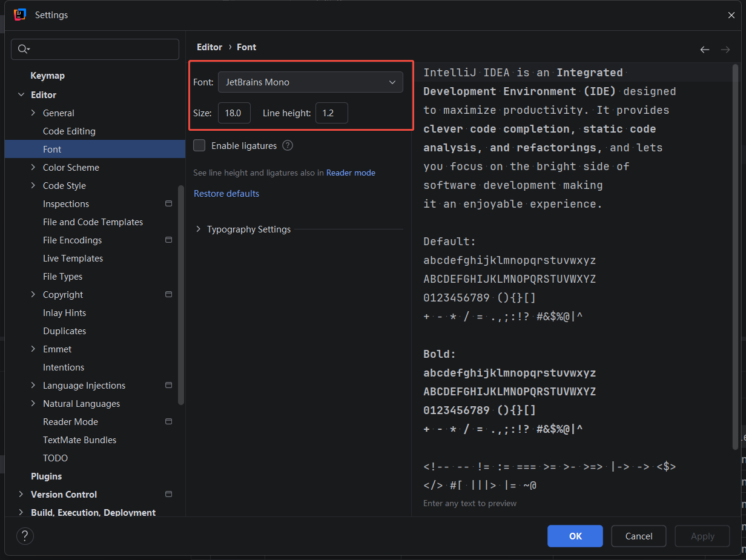Click the font Size field showing 18.0

[234, 113]
